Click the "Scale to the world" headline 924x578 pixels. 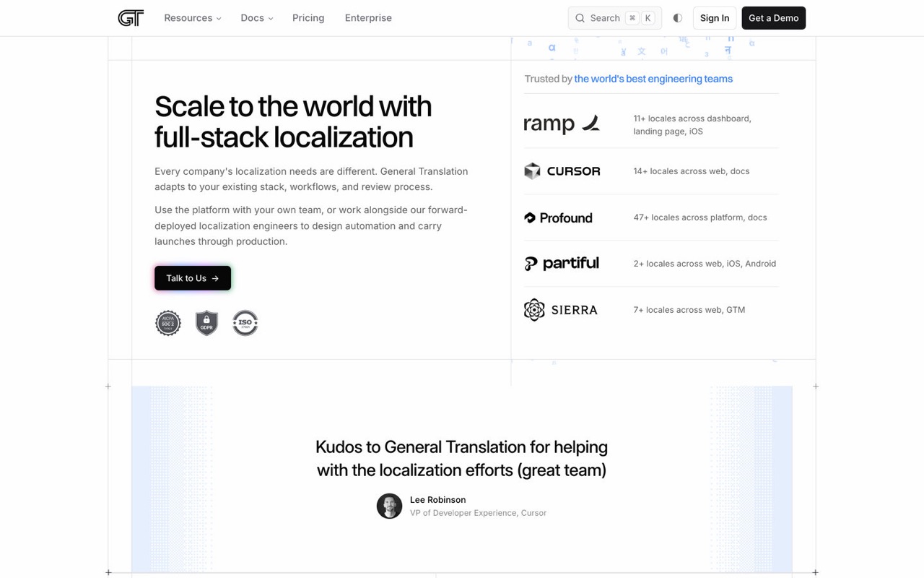(293, 121)
